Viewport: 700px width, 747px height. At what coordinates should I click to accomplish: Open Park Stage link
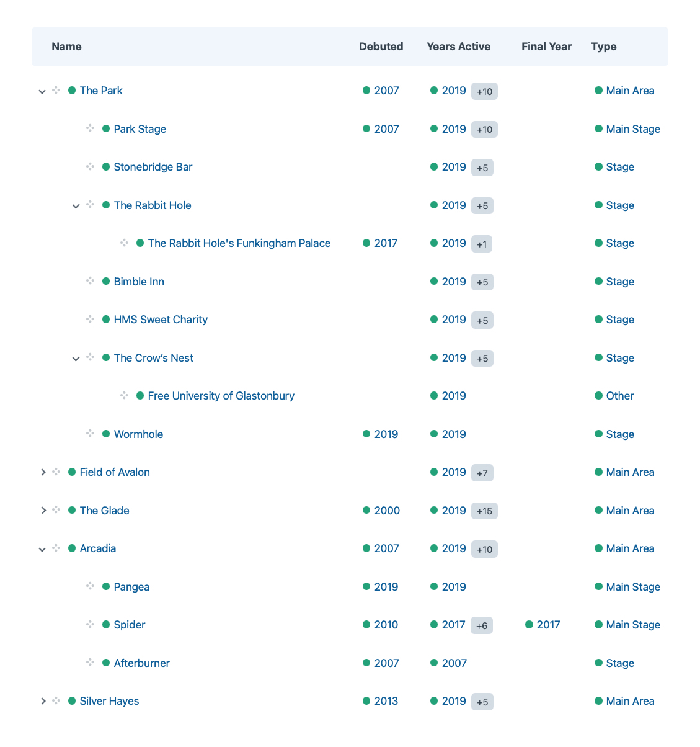click(x=140, y=129)
